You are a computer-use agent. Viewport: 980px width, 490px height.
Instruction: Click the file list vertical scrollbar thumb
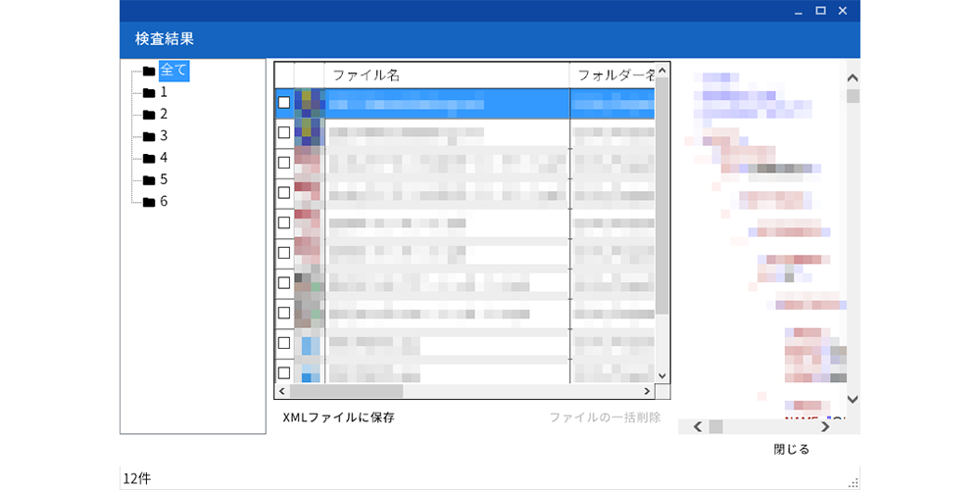[x=662, y=196]
